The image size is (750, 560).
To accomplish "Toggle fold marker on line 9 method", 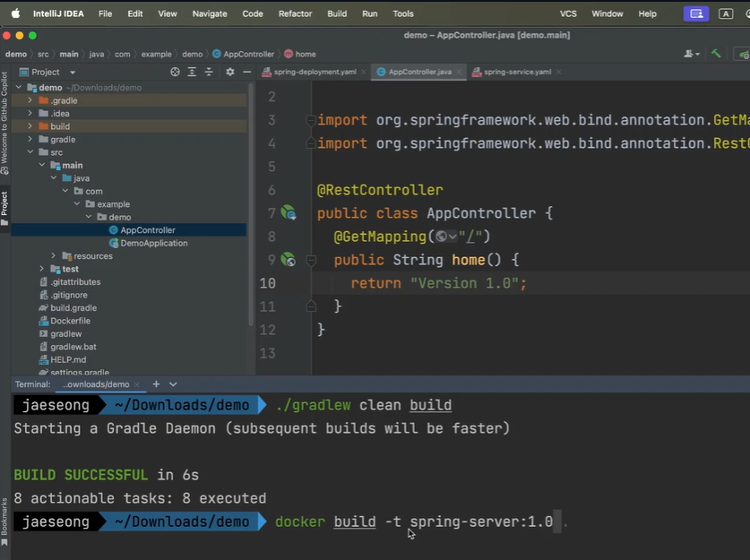I will (311, 260).
